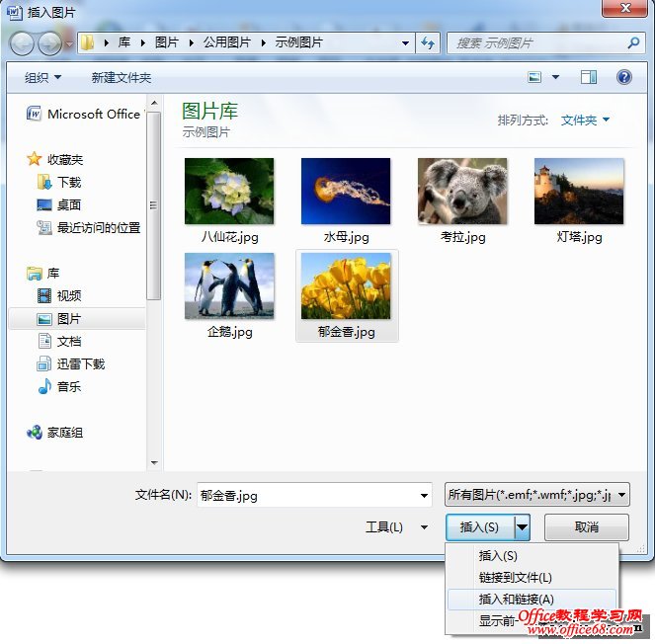Click 示例图片 breadcrumb segment
This screenshot has height=644, width=655.
point(298,42)
